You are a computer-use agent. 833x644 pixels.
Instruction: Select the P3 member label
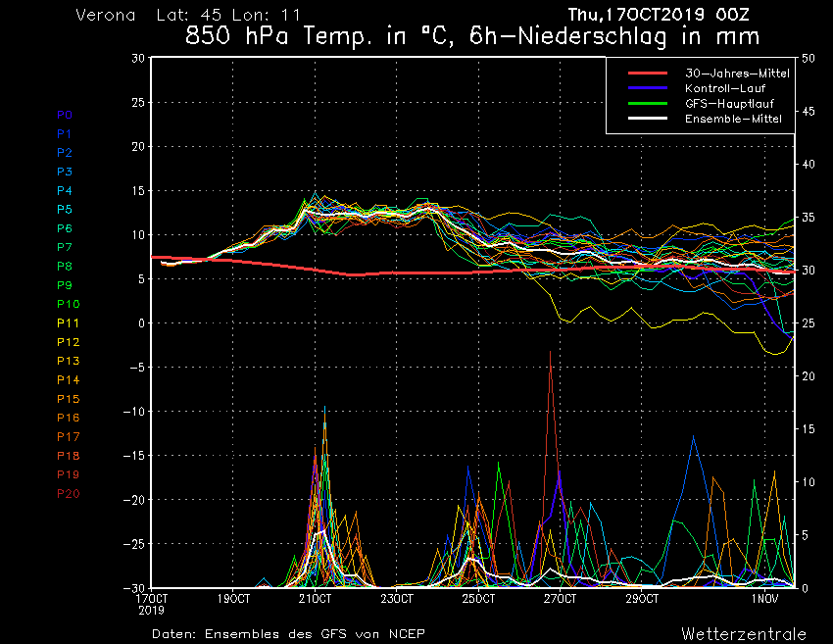(x=65, y=172)
